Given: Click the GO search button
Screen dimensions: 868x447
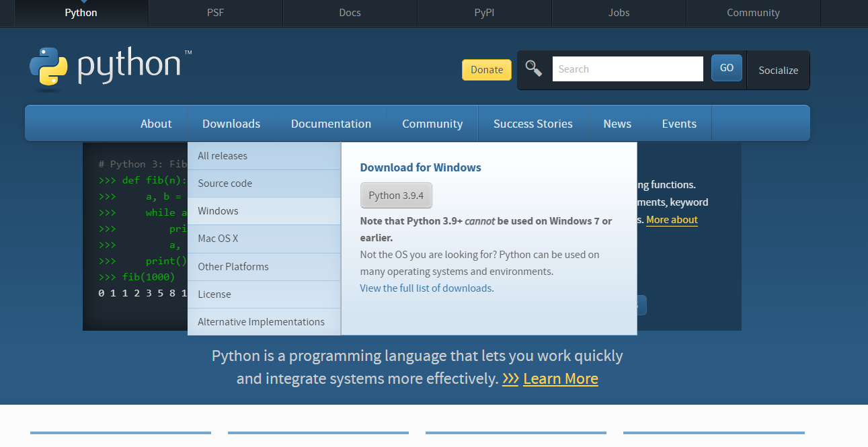Looking at the screenshot, I should click(727, 68).
